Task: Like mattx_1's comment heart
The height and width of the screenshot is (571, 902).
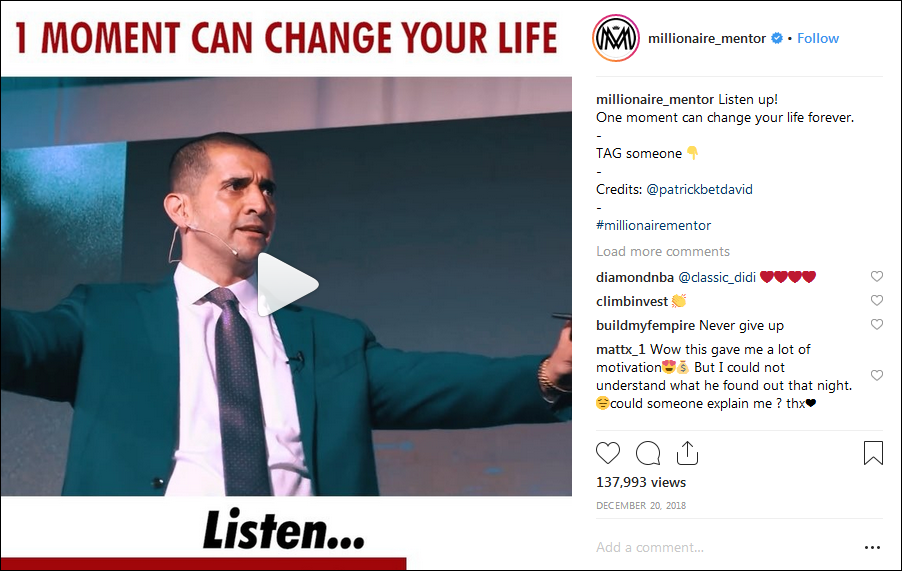Action: (877, 376)
